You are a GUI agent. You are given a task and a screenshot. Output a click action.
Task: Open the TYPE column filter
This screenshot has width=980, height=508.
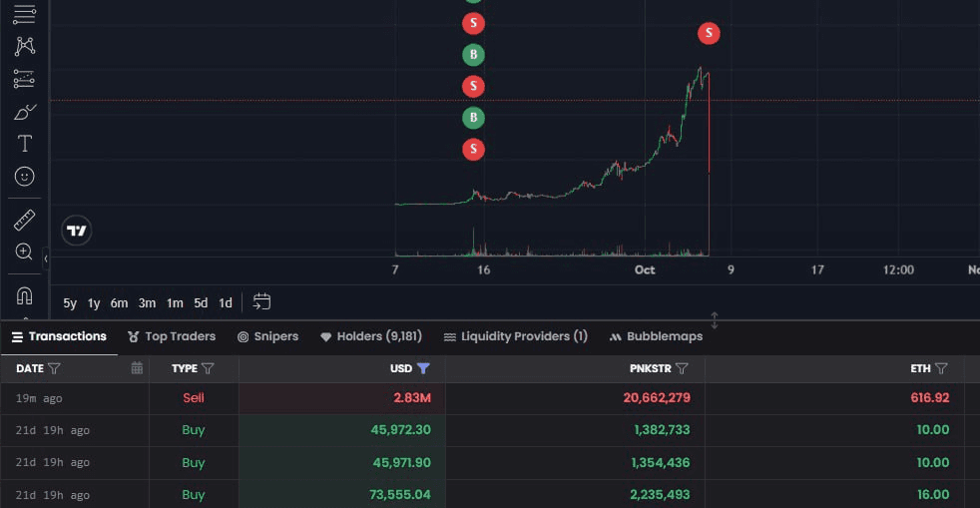click(209, 368)
